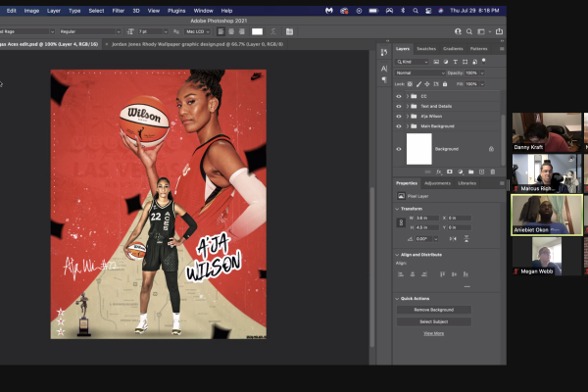Align top edges in Properties panel
Image resolution: width=588 pixels, height=392 pixels.
coord(442,274)
